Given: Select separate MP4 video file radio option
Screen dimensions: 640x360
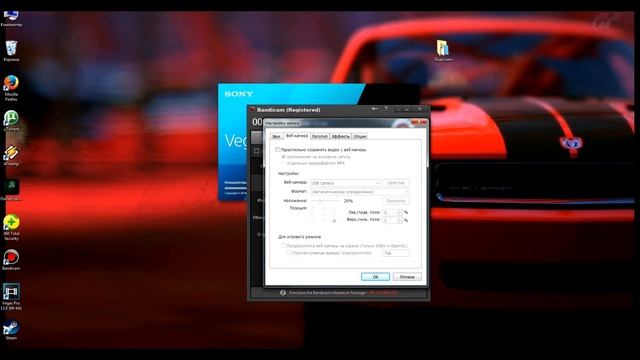Looking at the screenshot, I should (283, 163).
